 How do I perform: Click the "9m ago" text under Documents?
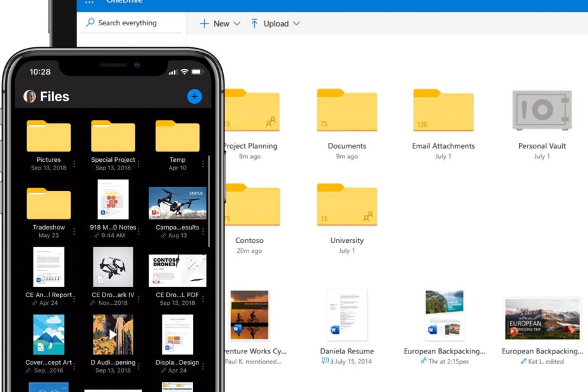347,156
